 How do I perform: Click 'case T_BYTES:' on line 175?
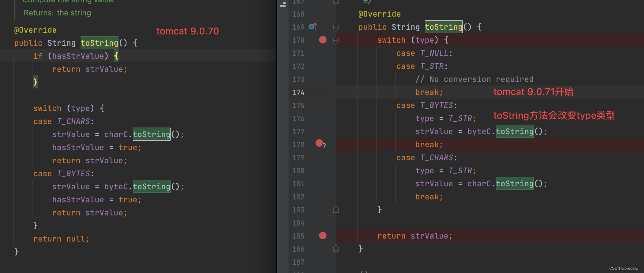(x=427, y=105)
